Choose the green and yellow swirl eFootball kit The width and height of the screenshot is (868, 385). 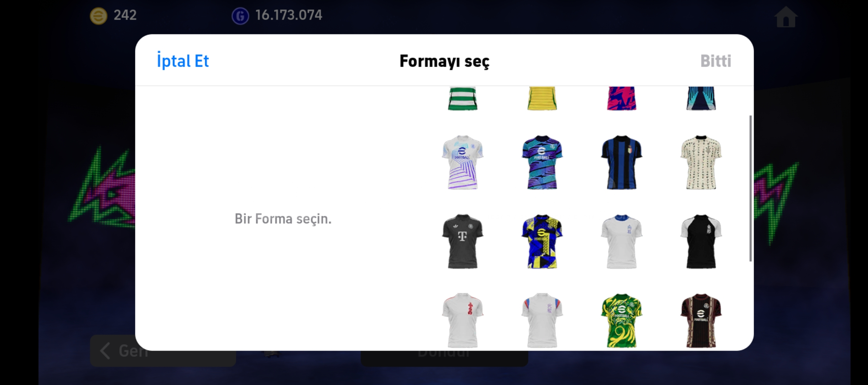point(621,320)
